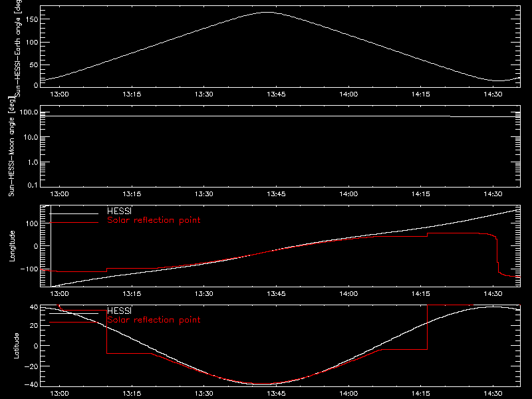Choose 13:15 under the Longitude plot
Viewport: 532px width, 399px height.
[132, 293]
